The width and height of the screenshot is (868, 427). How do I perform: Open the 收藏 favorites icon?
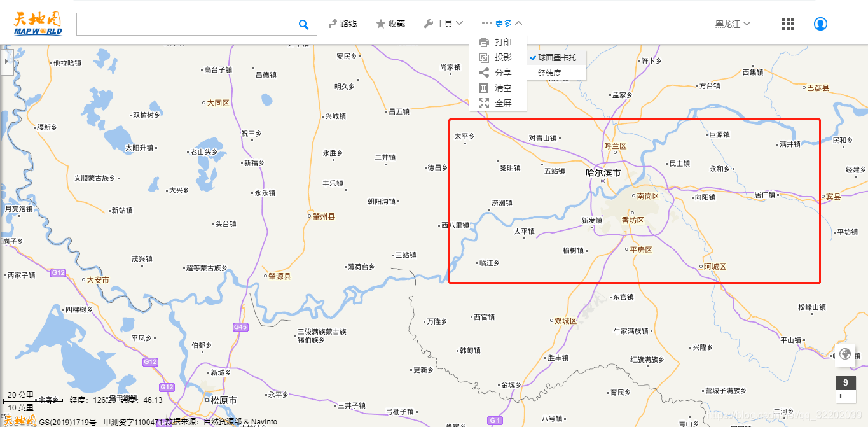380,23
